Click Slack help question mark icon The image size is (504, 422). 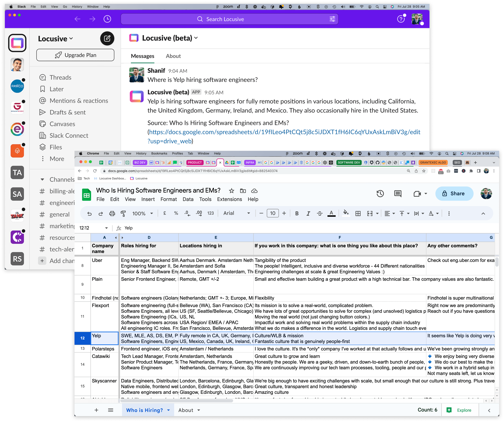pyautogui.click(x=401, y=19)
